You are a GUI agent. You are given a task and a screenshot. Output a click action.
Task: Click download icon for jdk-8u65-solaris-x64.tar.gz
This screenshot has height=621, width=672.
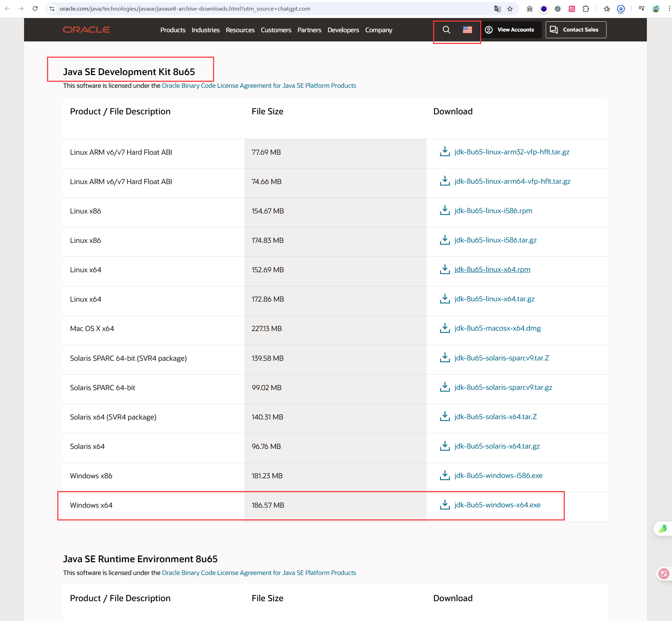pyautogui.click(x=445, y=446)
